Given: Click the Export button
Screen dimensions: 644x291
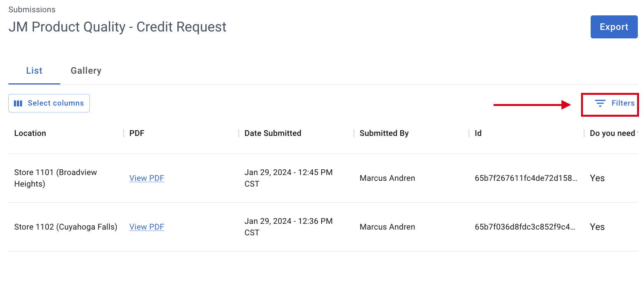Looking at the screenshot, I should click(614, 27).
